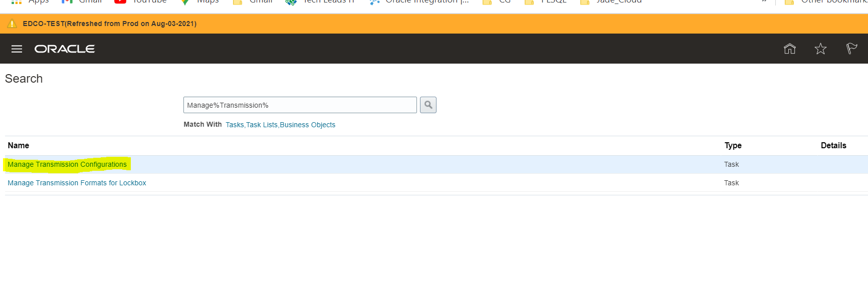Click the magnifier search button
868x301 pixels.
pos(428,105)
